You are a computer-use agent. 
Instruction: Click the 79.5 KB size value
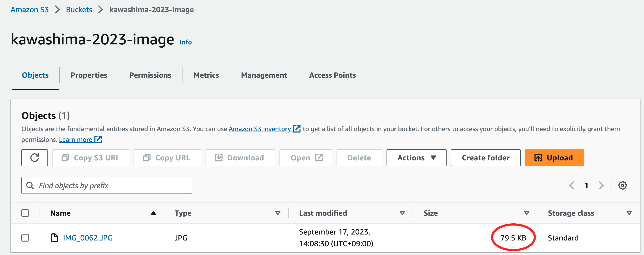513,238
